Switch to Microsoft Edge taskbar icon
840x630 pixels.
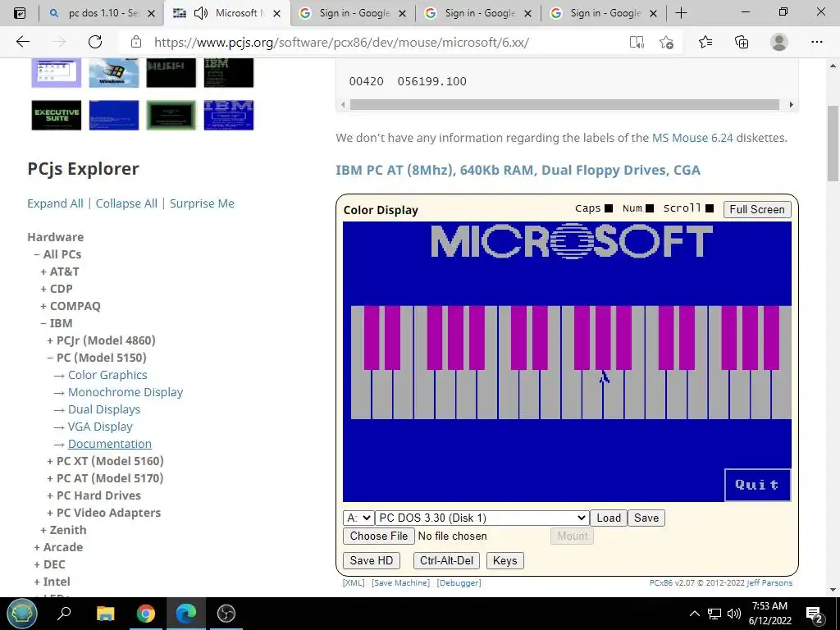click(x=186, y=613)
